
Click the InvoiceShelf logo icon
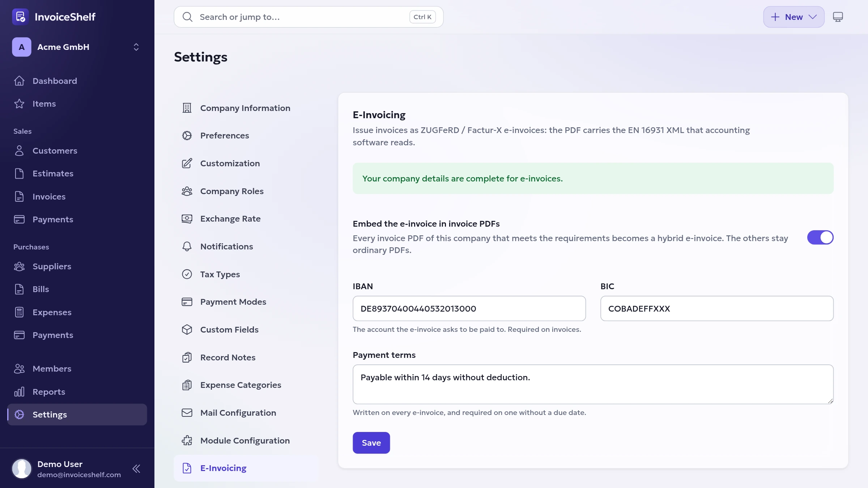pyautogui.click(x=20, y=17)
